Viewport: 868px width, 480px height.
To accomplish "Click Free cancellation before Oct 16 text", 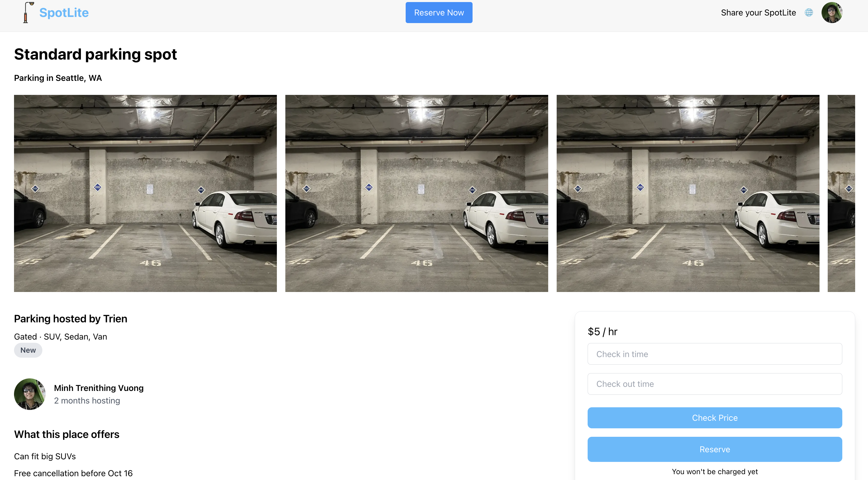I will point(73,473).
